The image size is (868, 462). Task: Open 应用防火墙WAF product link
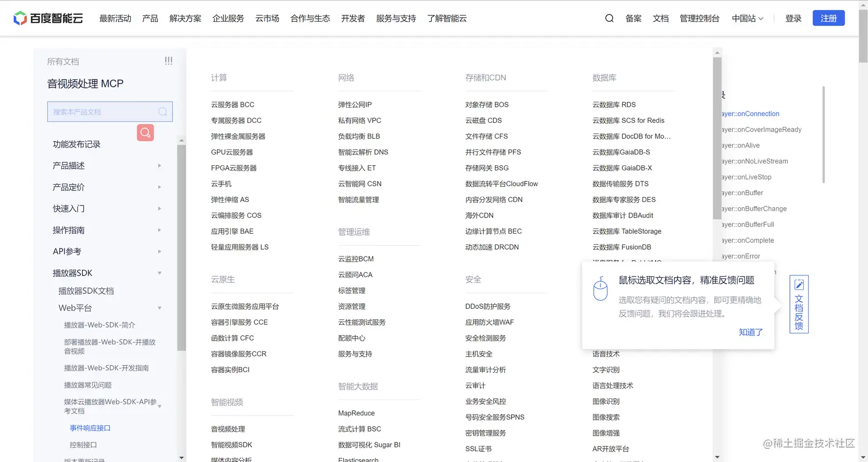click(490, 323)
